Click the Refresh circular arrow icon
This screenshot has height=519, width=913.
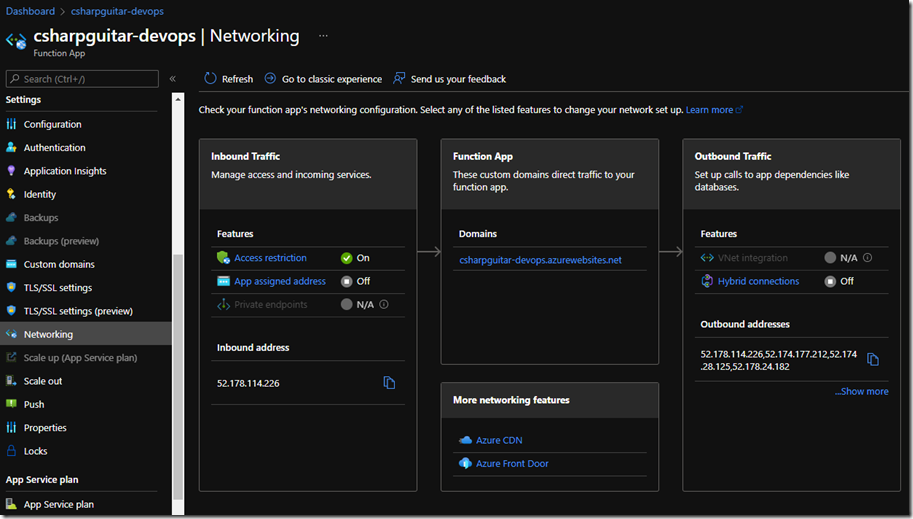tap(210, 78)
